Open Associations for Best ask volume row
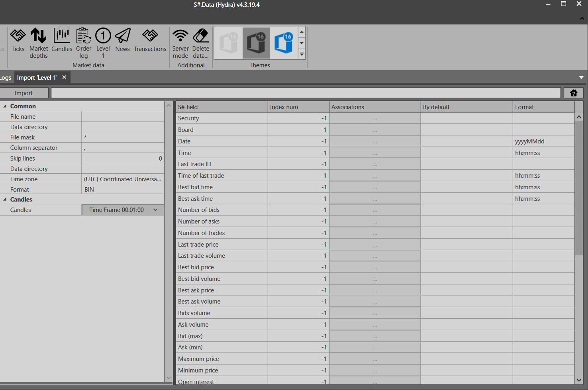The height and width of the screenshot is (390, 588). tap(375, 302)
